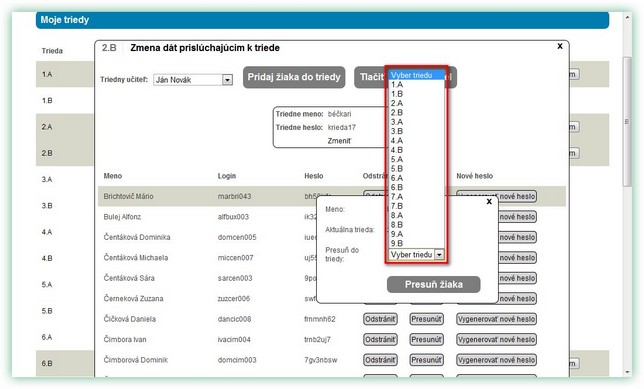Close the class 2.B data dialog
The width and height of the screenshot is (644, 389).
pyautogui.click(x=560, y=46)
